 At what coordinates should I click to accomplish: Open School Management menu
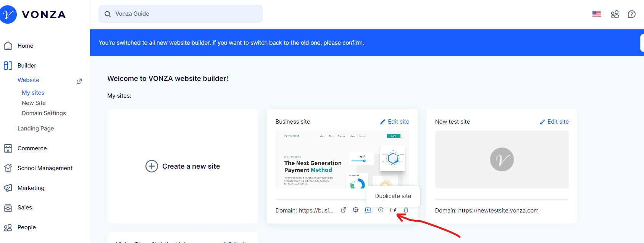[45, 168]
